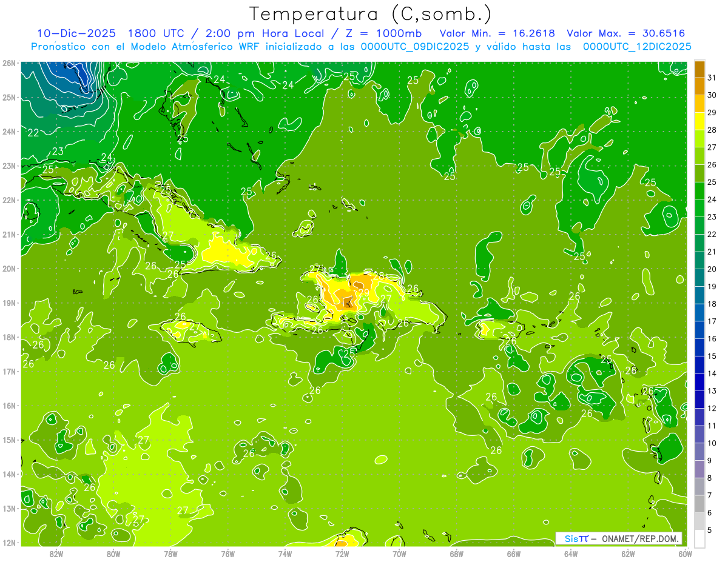The image size is (728, 562).
Task: Click the 19N latitude axis label
Action: point(8,303)
